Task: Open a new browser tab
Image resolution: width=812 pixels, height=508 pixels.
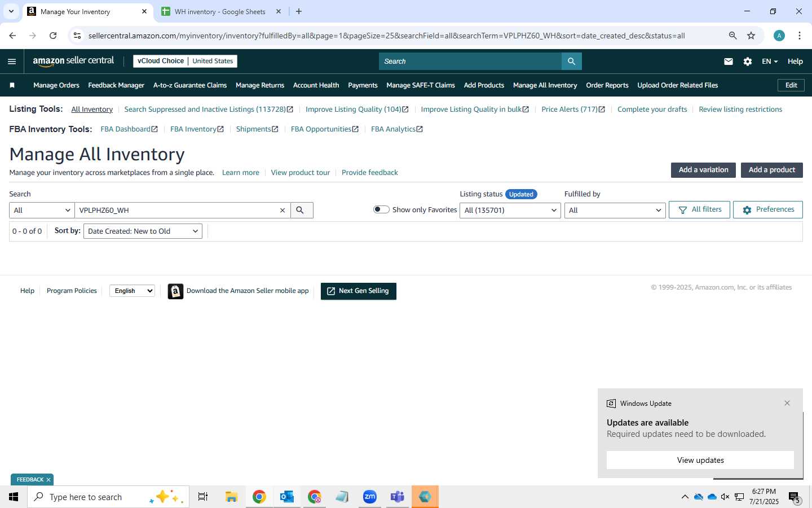Action: [299, 11]
